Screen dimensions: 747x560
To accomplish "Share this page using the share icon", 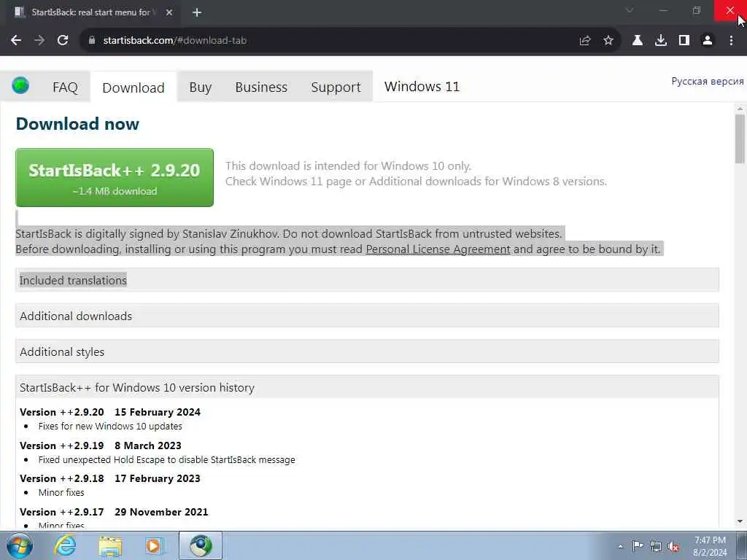I will pyautogui.click(x=585, y=41).
